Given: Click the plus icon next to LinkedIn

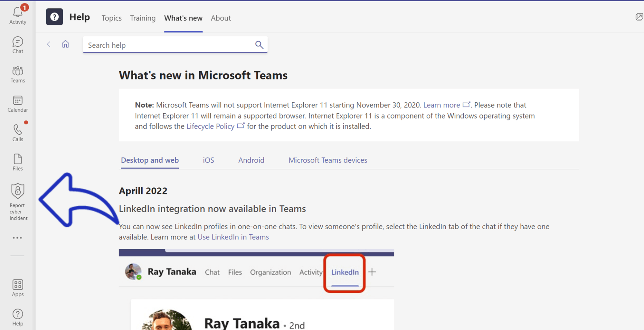Looking at the screenshot, I should pyautogui.click(x=372, y=272).
